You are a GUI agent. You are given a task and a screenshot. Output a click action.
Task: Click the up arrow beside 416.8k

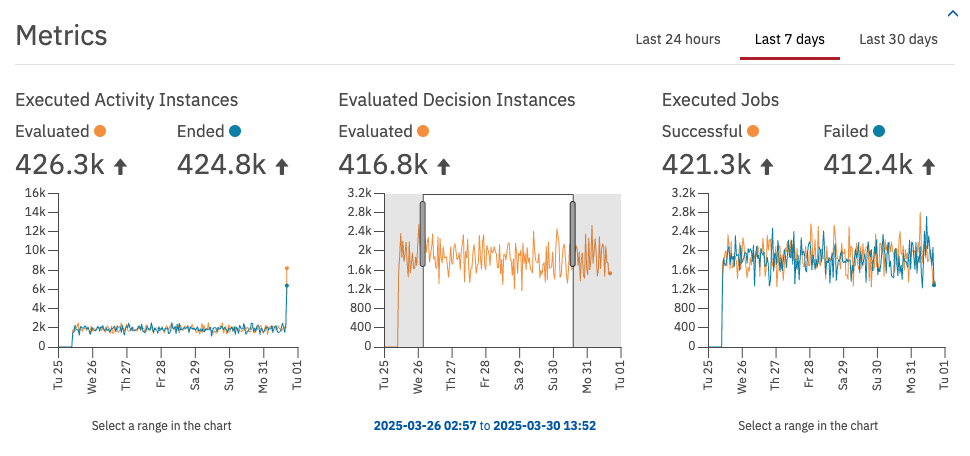click(x=444, y=167)
